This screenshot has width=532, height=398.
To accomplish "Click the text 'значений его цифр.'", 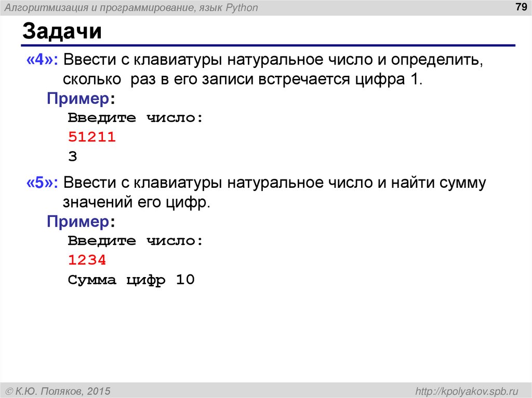I will (137, 202).
